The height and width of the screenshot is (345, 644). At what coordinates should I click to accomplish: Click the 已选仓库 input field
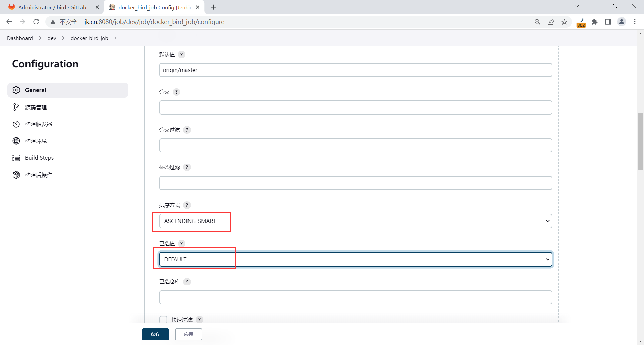[356, 297]
